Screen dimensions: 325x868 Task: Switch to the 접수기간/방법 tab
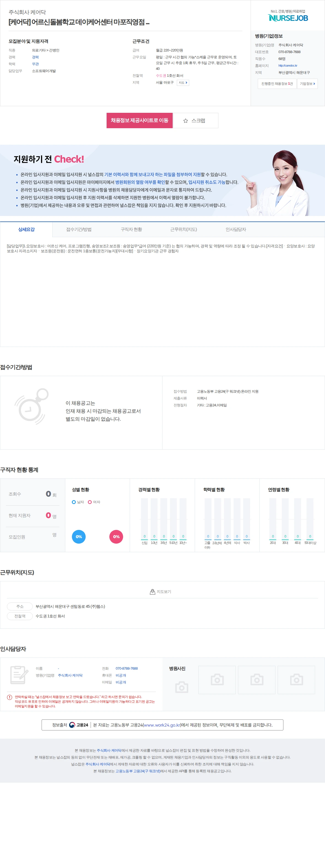pos(79,229)
